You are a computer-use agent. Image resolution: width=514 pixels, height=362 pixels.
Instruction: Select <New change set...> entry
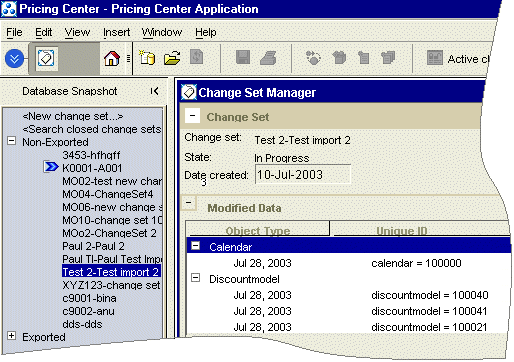tap(73, 116)
